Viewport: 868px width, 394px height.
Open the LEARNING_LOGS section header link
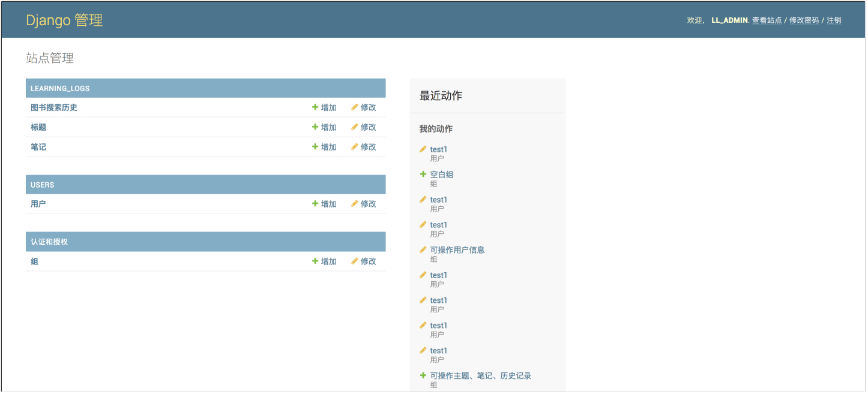[60, 89]
